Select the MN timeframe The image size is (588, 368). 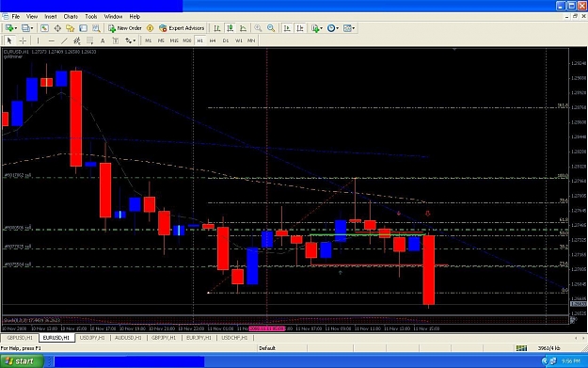(x=251, y=40)
